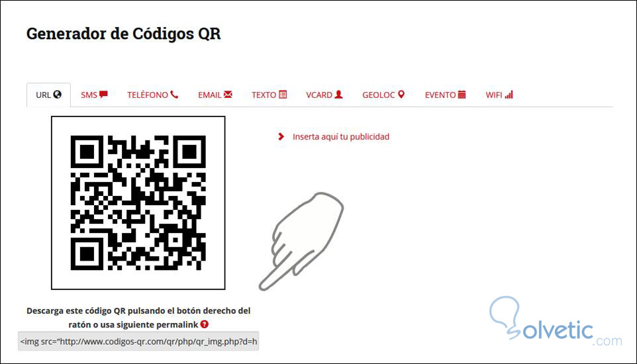
Task: Select the EMAIL tab
Action: click(215, 95)
